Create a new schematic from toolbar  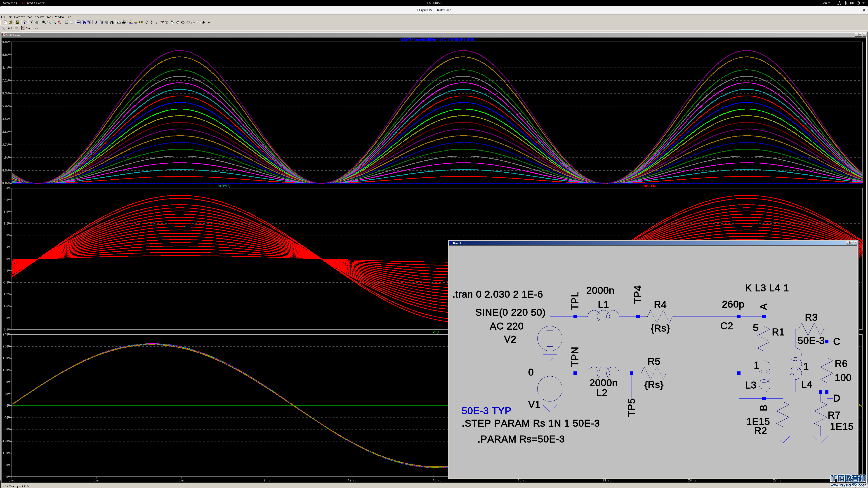[5, 22]
